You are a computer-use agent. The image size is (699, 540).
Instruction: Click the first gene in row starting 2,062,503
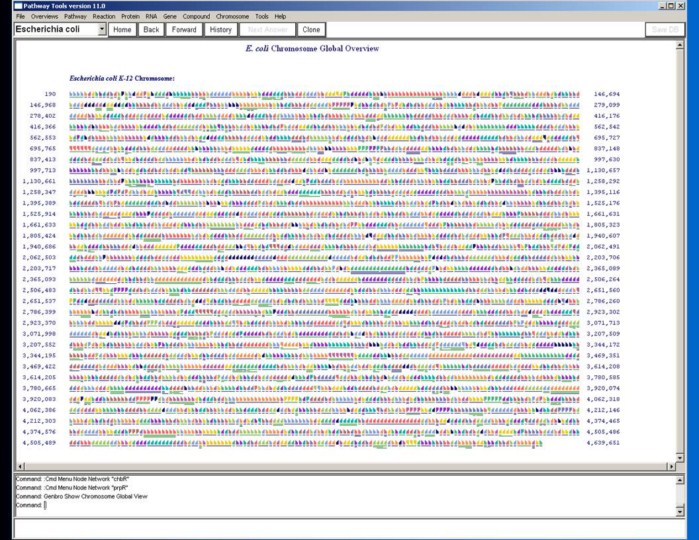coord(72,257)
